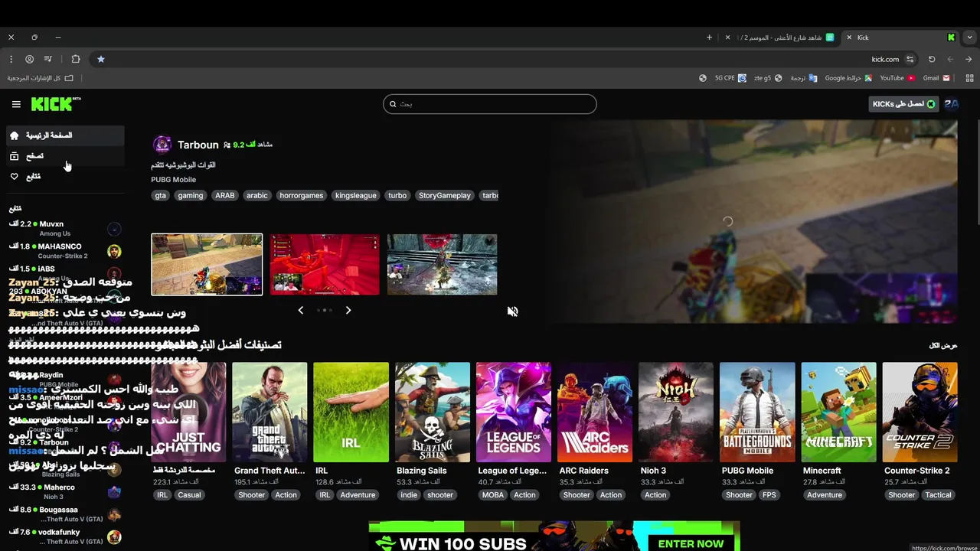The image size is (980, 551).
Task: Open the Grand Theft Auto category card
Action: coord(269,412)
